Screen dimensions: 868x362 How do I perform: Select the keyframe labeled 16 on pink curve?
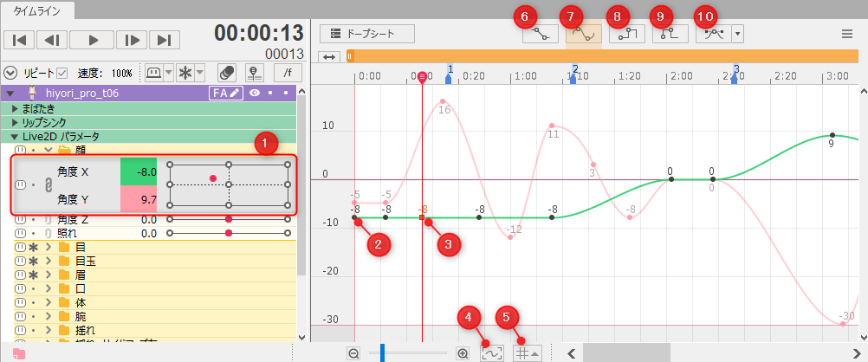[444, 101]
